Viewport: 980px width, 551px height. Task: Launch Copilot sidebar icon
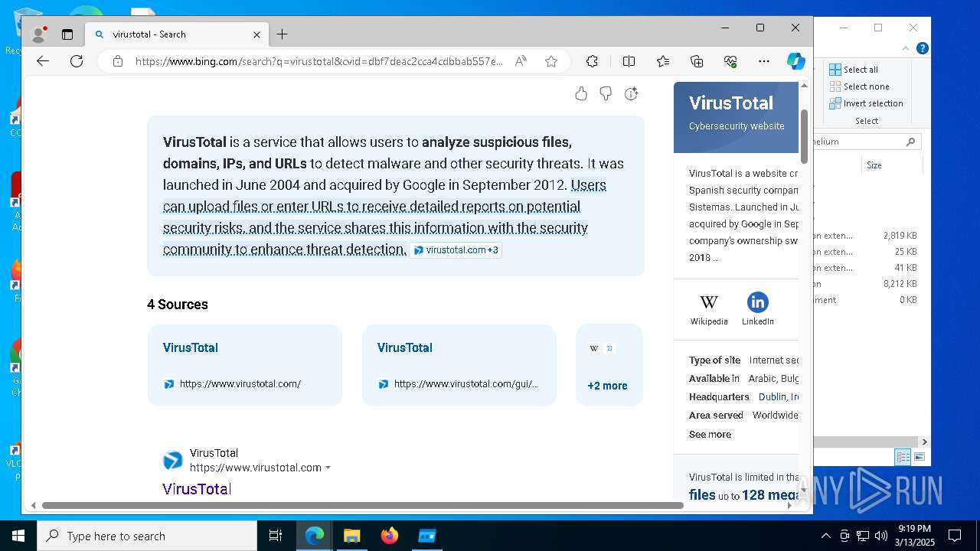(x=796, y=61)
